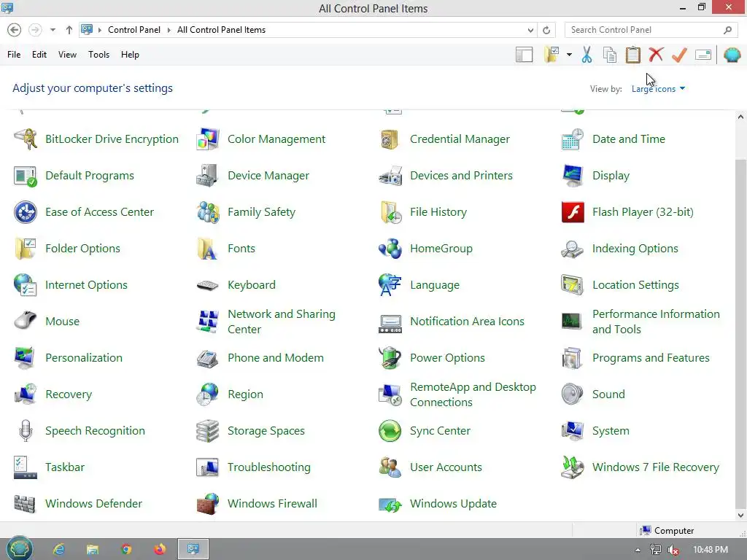The height and width of the screenshot is (560, 747).
Task: Open the Indexing Options magnifier icon
Action: pyautogui.click(x=572, y=249)
